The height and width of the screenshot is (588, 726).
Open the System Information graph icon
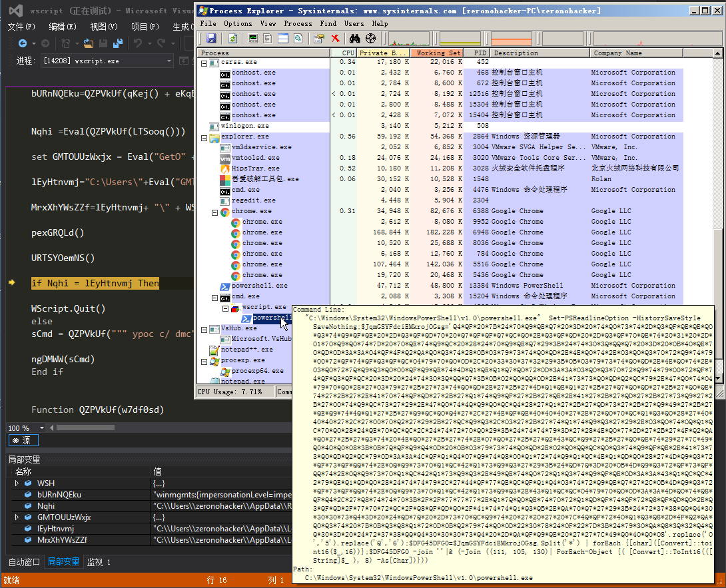[253, 39]
